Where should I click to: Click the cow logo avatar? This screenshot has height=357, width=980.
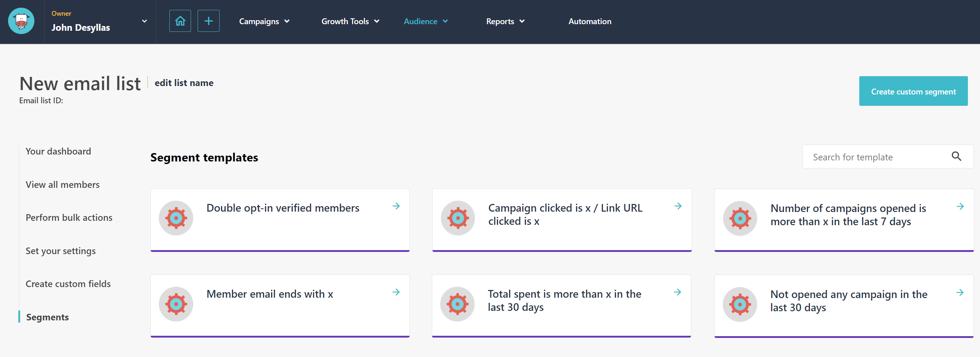click(21, 21)
